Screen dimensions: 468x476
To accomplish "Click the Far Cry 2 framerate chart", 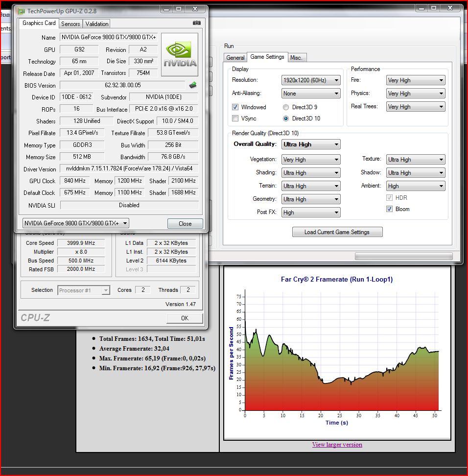I will 337,353.
